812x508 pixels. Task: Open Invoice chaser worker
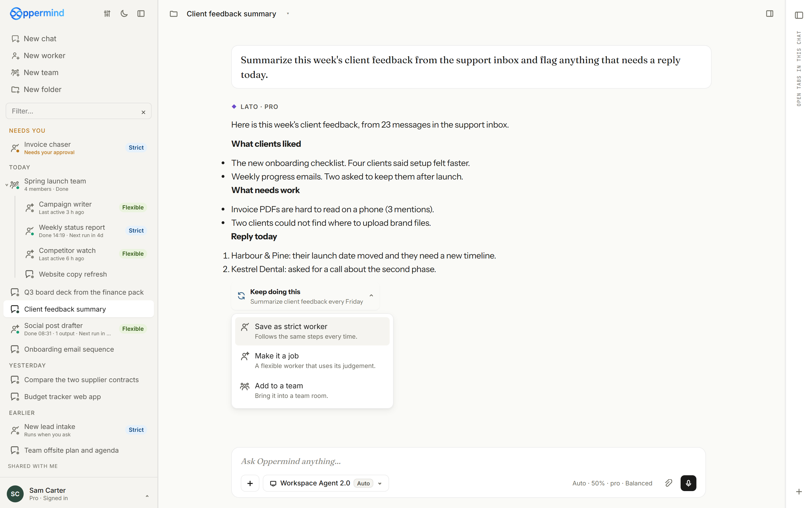[78, 148]
